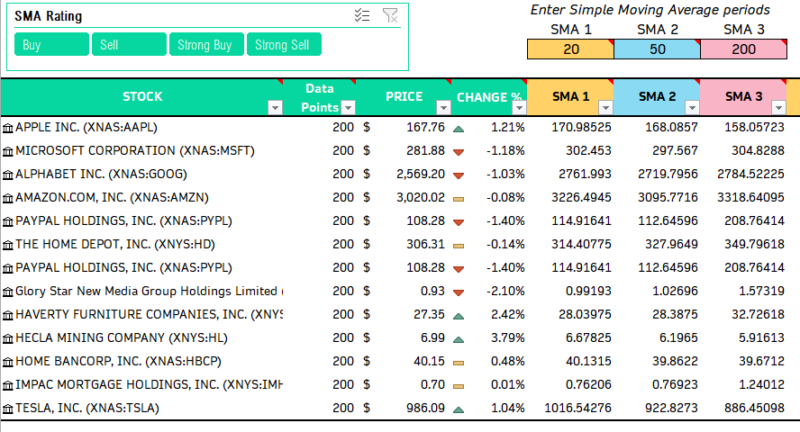Filter the slicer by Buy rating
This screenshot has height=432, width=800.
point(52,44)
